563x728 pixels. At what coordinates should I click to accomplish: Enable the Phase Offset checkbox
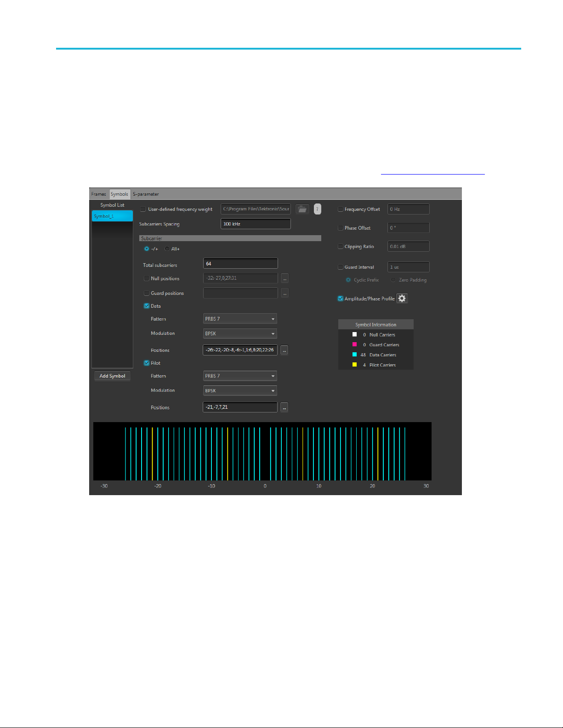pyautogui.click(x=341, y=228)
